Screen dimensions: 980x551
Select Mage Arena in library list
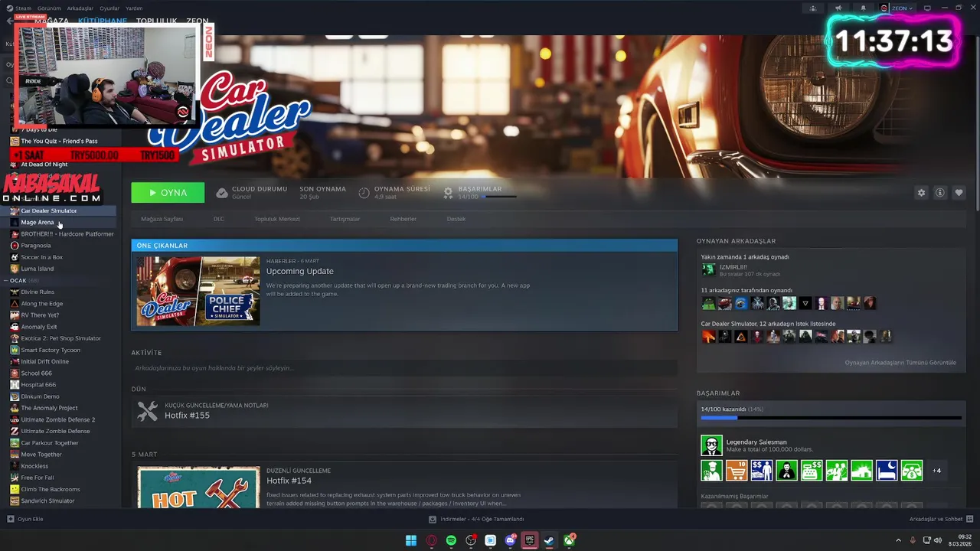click(38, 222)
